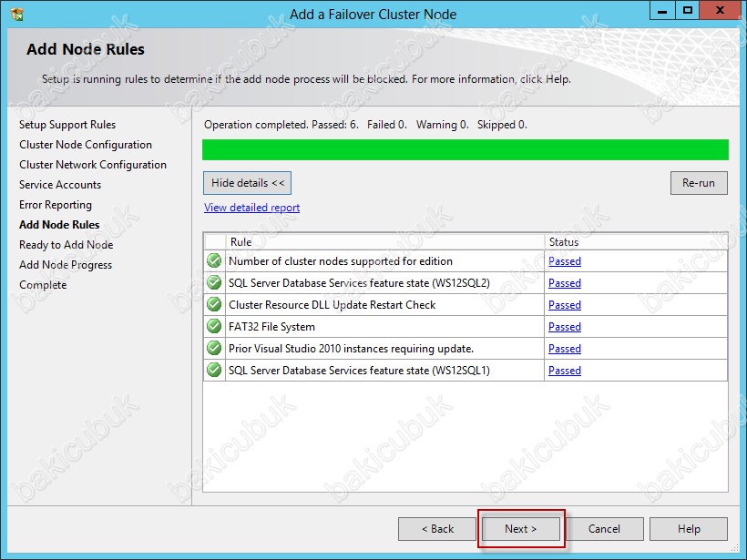Maximize the Add a Failover Cluster Node window
Image resolution: width=747 pixels, height=560 pixels.
coord(688,11)
